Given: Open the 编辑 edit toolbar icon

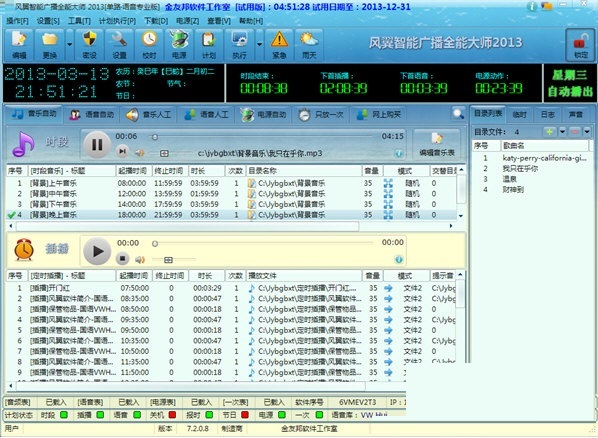Looking at the screenshot, I should pyautogui.click(x=19, y=45).
